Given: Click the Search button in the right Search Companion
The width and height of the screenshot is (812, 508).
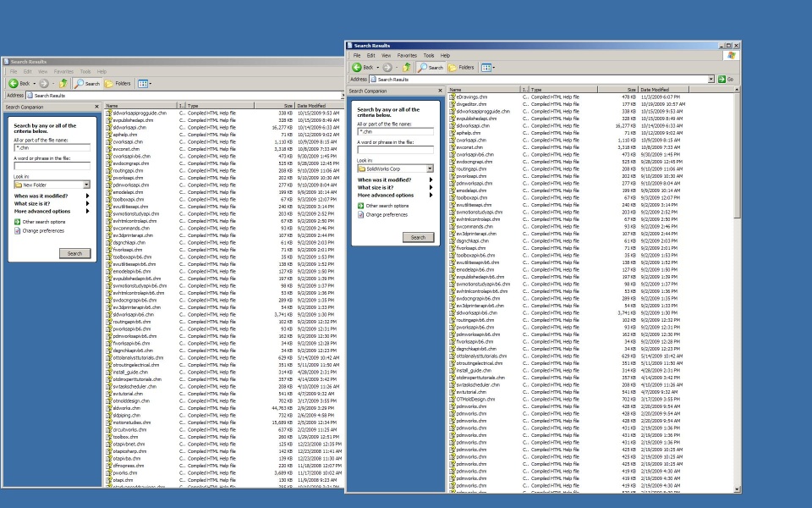Looking at the screenshot, I should 419,237.
